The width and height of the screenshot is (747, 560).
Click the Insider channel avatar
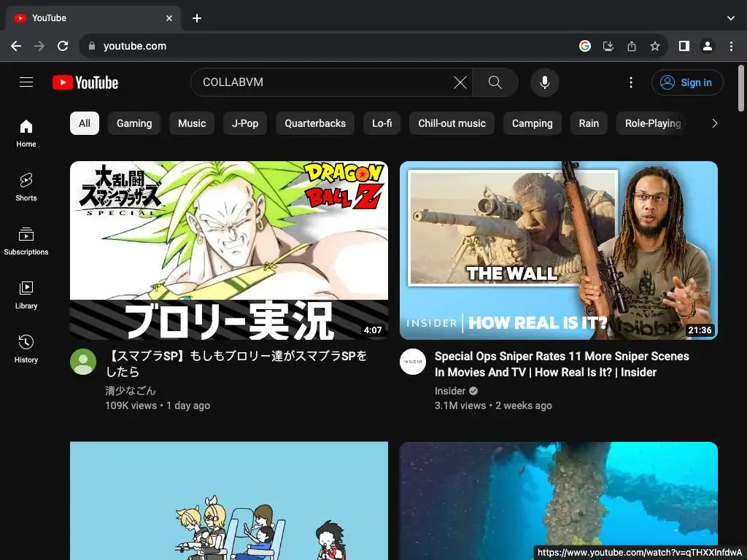[x=413, y=362]
